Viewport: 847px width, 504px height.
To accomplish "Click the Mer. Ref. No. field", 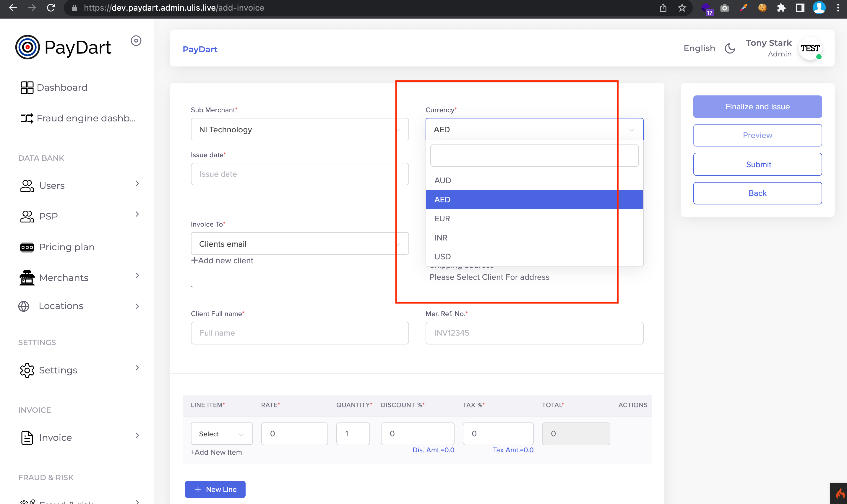I will click(x=534, y=333).
